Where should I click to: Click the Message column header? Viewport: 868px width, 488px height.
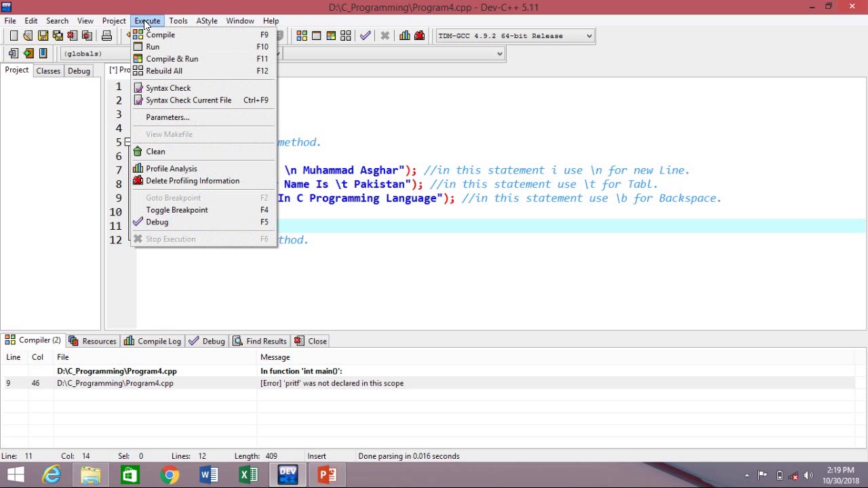[x=275, y=357]
